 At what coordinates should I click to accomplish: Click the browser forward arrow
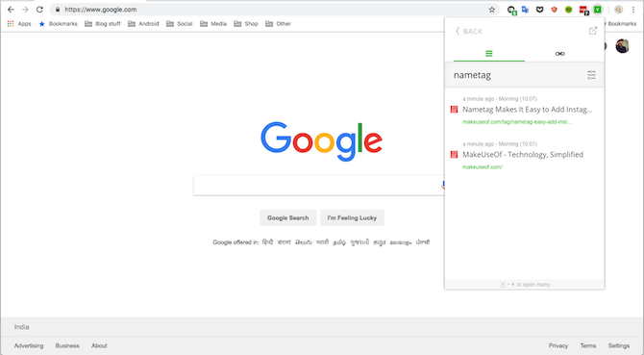(x=25, y=10)
